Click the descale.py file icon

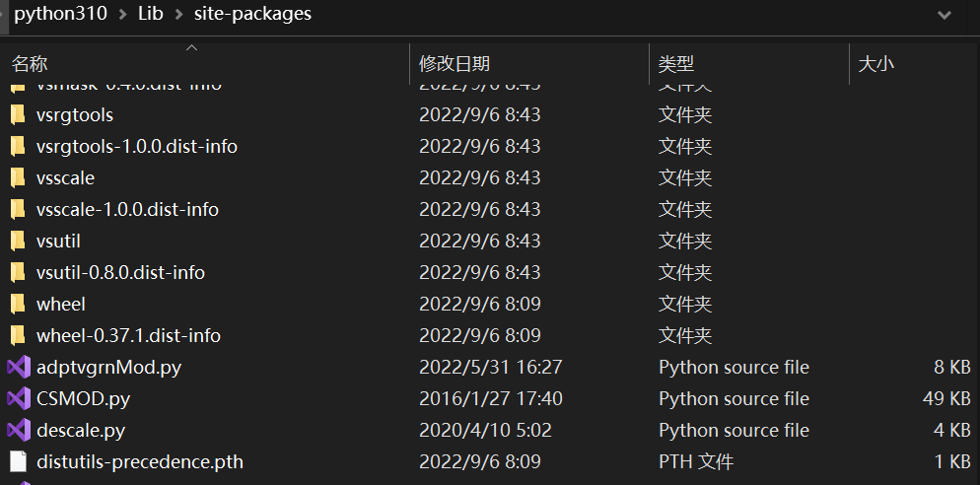[18, 431]
